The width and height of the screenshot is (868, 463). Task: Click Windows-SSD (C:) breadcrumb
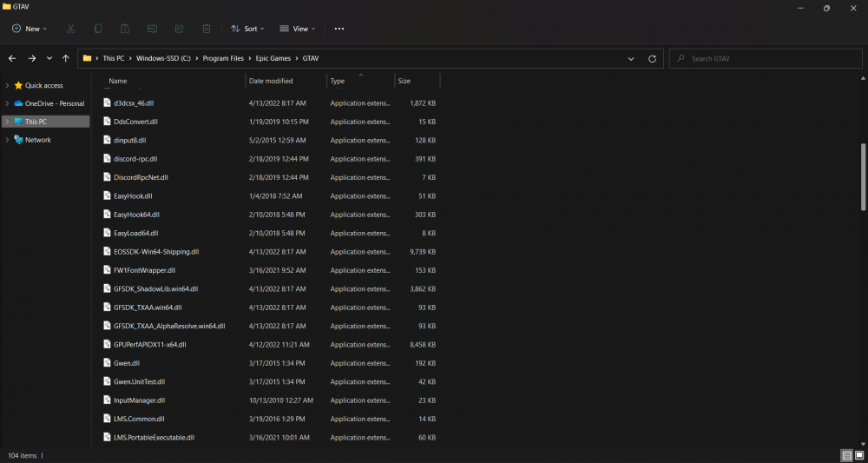tap(163, 58)
